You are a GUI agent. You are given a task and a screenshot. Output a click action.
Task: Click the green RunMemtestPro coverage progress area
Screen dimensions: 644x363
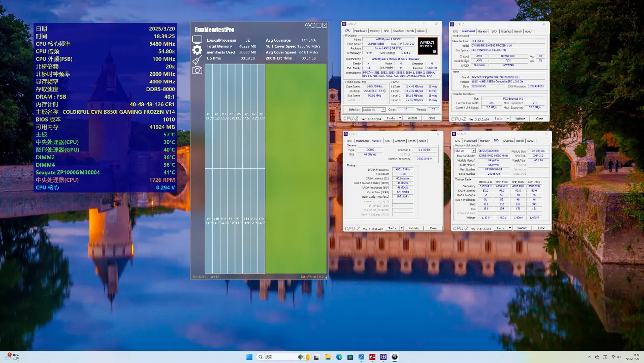tap(297, 168)
